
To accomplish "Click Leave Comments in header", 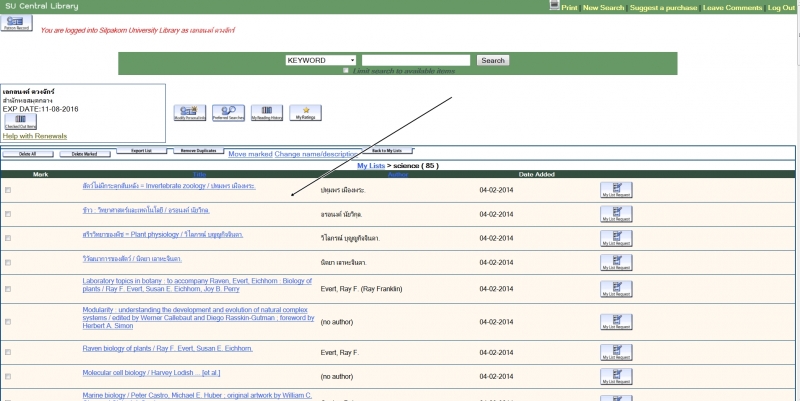I will pos(732,8).
